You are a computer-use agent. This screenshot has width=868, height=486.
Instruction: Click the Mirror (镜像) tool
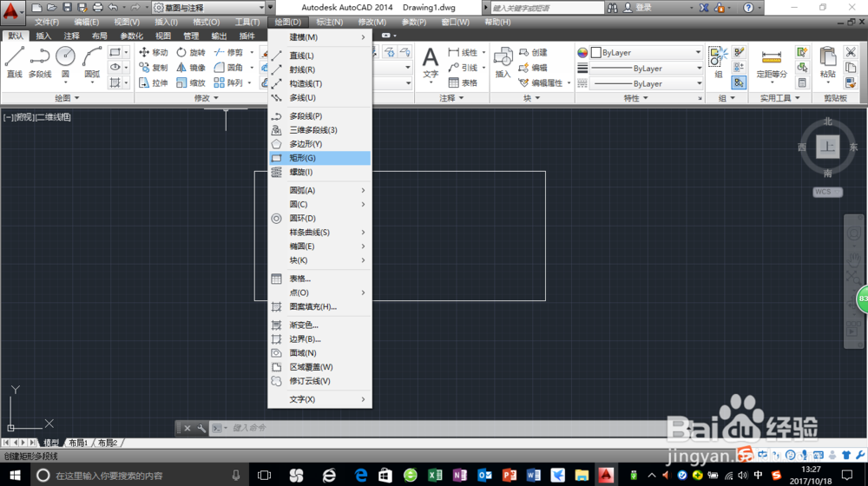pos(191,68)
